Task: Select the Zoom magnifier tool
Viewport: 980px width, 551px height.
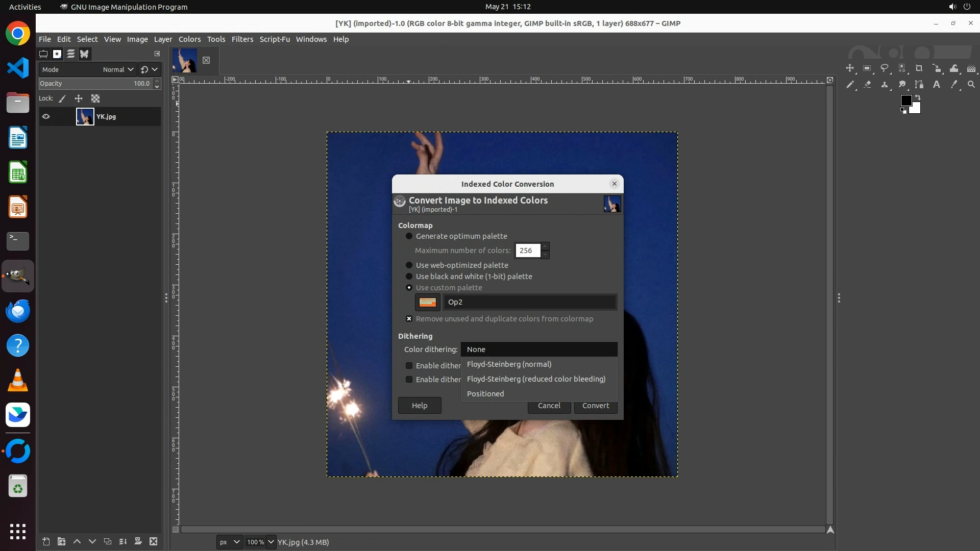Action: 971,85
